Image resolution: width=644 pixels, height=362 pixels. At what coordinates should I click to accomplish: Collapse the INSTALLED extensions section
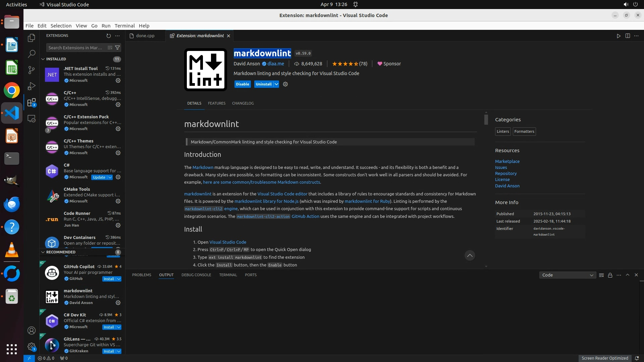click(43, 59)
